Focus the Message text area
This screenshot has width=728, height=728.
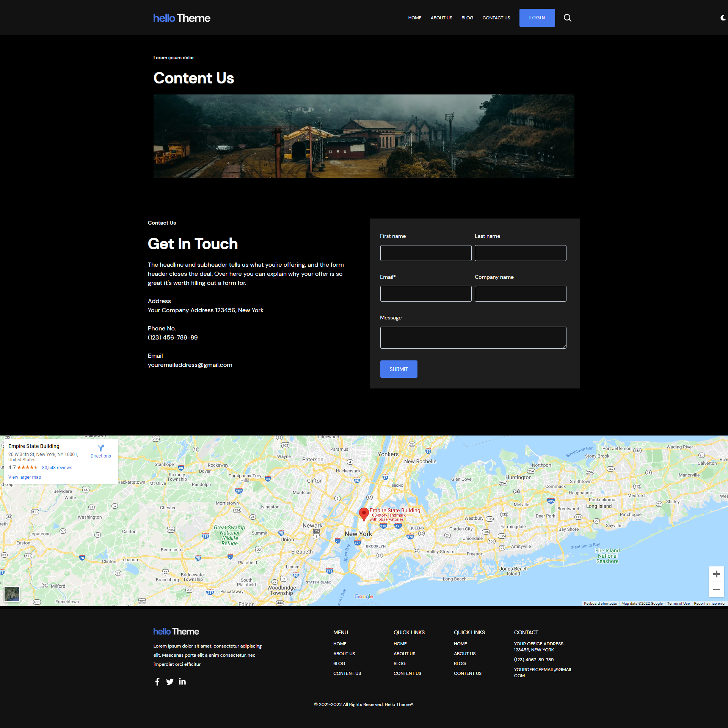473,338
